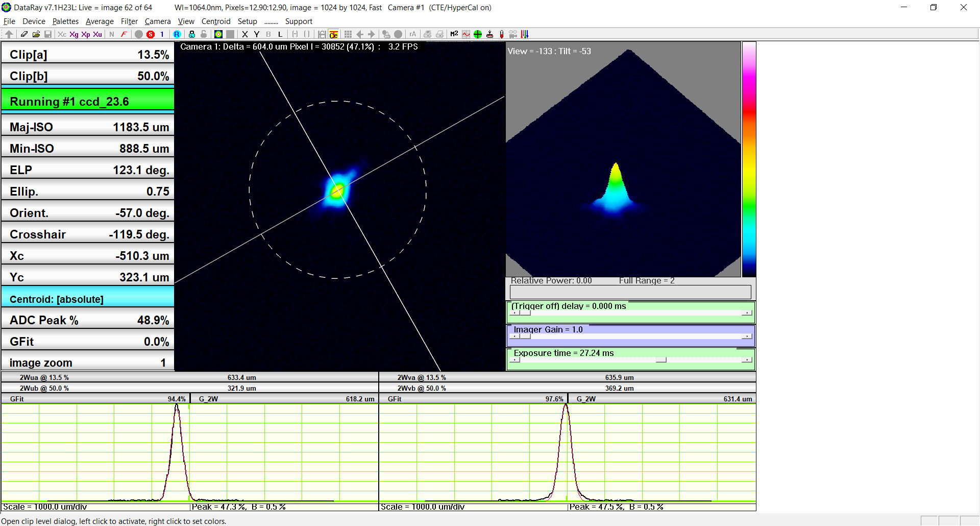
Task: Click the red thermometer icon
Action: (502, 34)
